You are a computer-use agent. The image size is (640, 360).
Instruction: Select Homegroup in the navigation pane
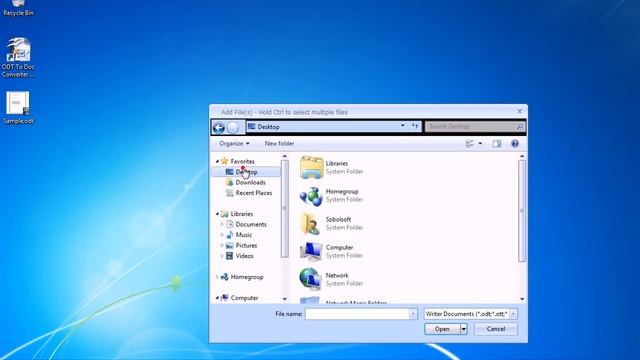(247, 277)
